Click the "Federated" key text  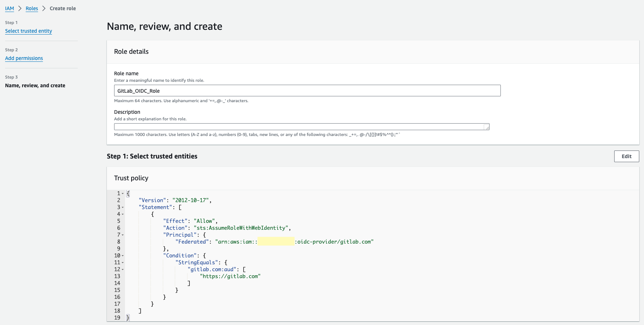pyautogui.click(x=192, y=242)
